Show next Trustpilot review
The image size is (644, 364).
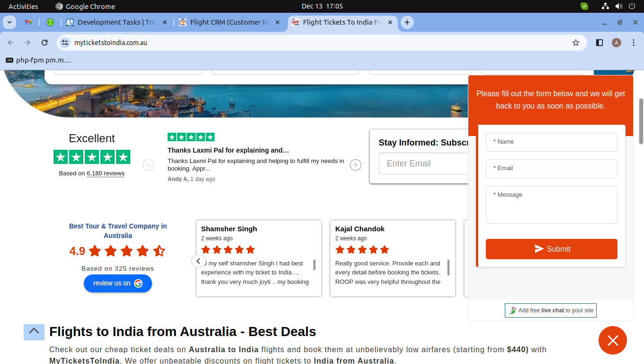(356, 165)
